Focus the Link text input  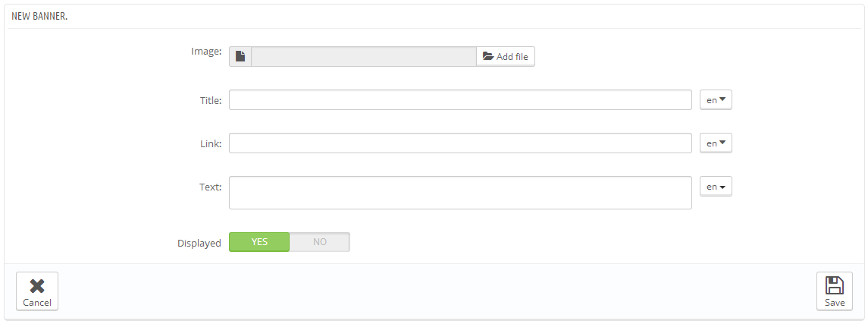click(460, 143)
